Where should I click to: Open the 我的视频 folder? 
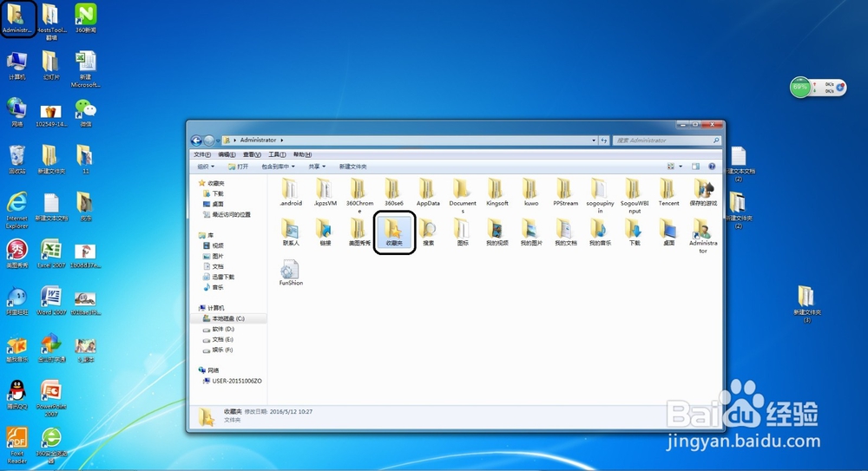tap(496, 232)
